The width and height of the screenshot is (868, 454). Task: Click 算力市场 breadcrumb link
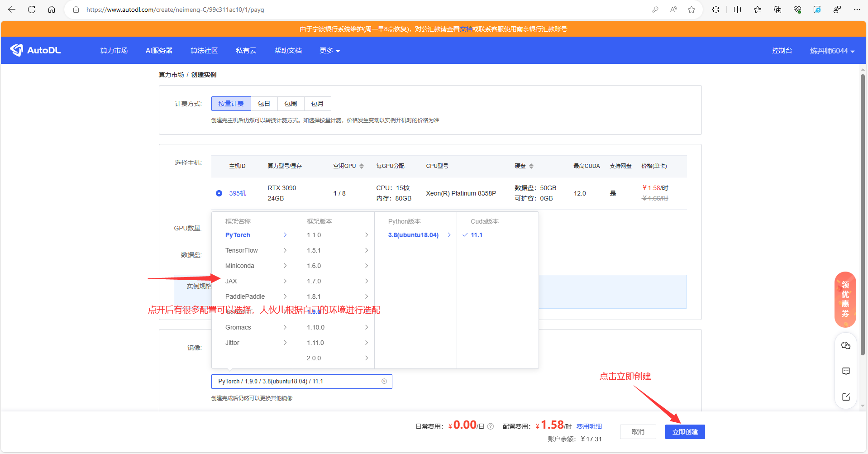click(171, 75)
